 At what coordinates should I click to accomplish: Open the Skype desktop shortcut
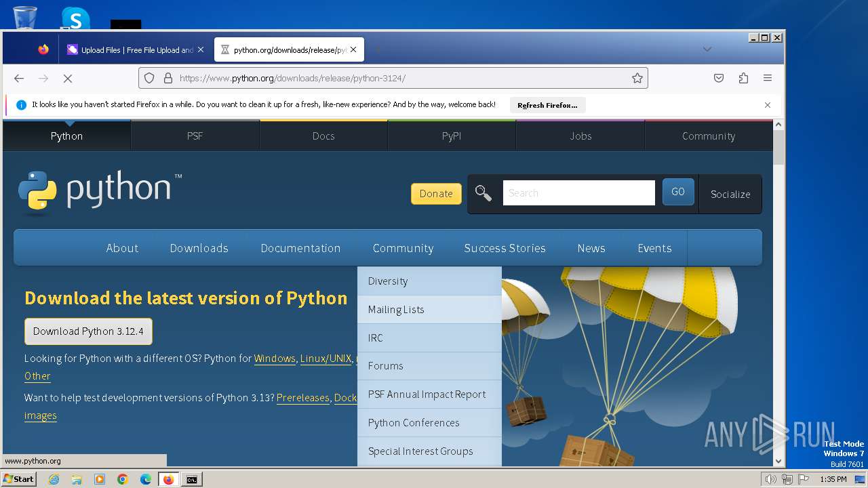coord(75,18)
